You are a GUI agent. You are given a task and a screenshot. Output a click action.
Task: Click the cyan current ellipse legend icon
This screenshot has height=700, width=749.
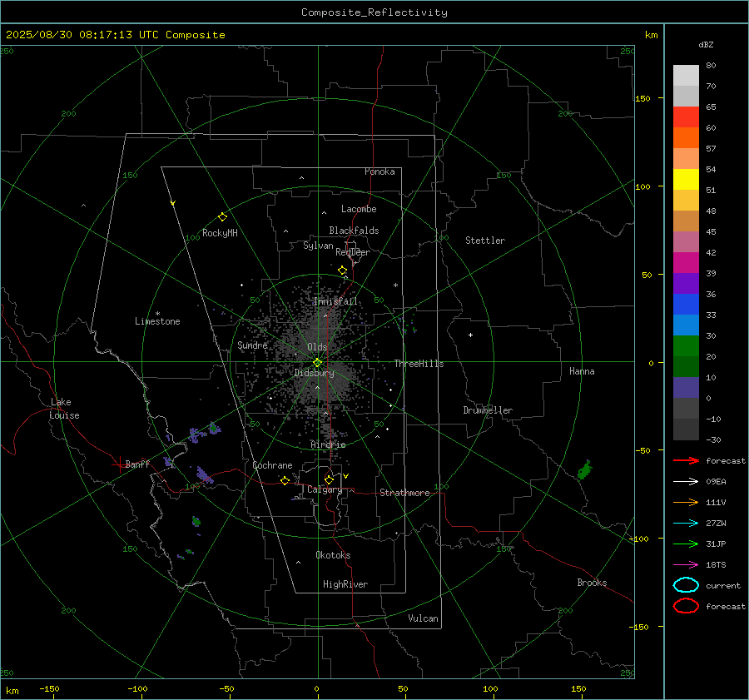click(686, 585)
